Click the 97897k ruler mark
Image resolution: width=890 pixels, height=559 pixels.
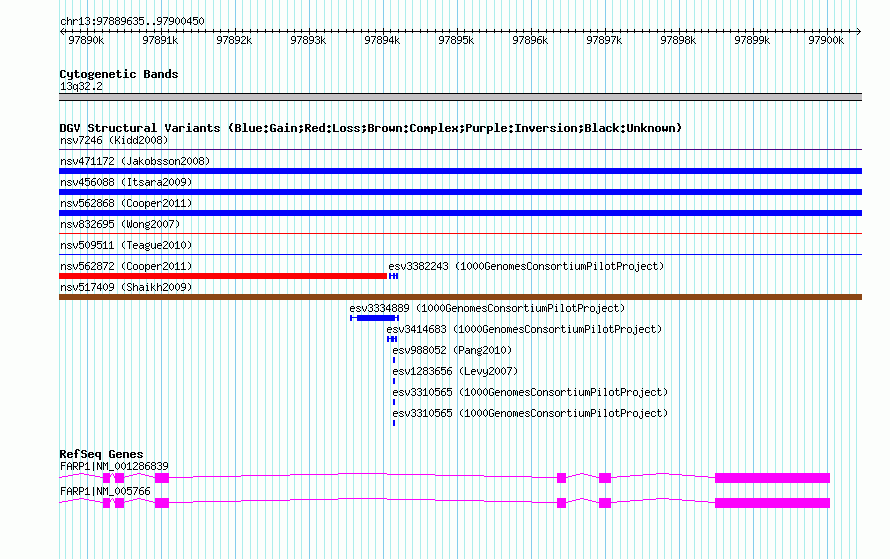click(x=604, y=40)
